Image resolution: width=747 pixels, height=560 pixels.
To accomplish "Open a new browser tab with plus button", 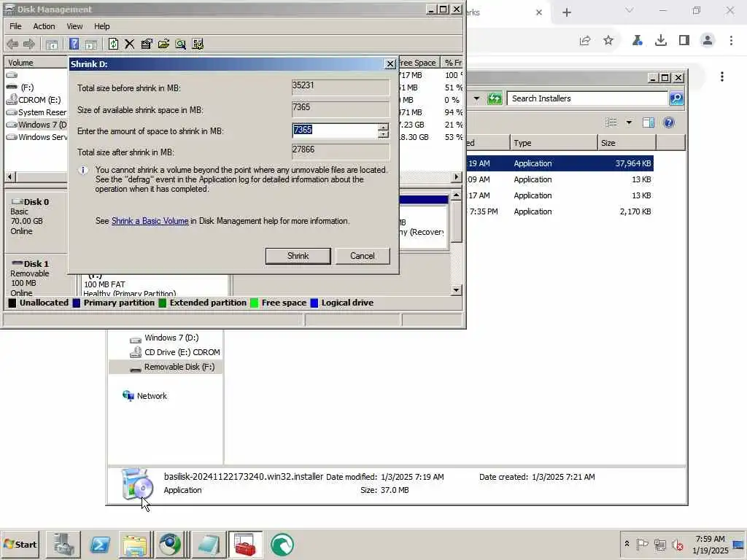I will [x=566, y=12].
